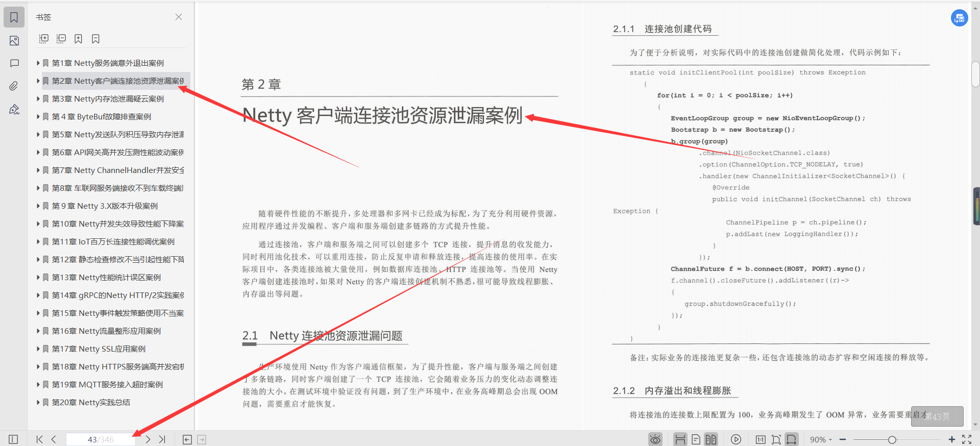Open bookmark 第19章 MQTT服务接入超时案例
The image size is (980, 446).
107,385
